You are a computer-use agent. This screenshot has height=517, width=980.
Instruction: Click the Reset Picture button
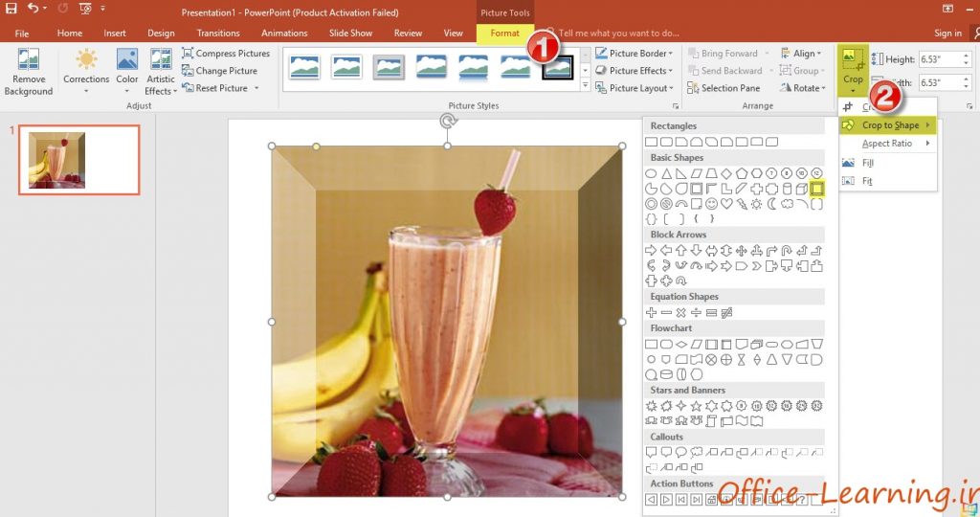click(x=215, y=88)
